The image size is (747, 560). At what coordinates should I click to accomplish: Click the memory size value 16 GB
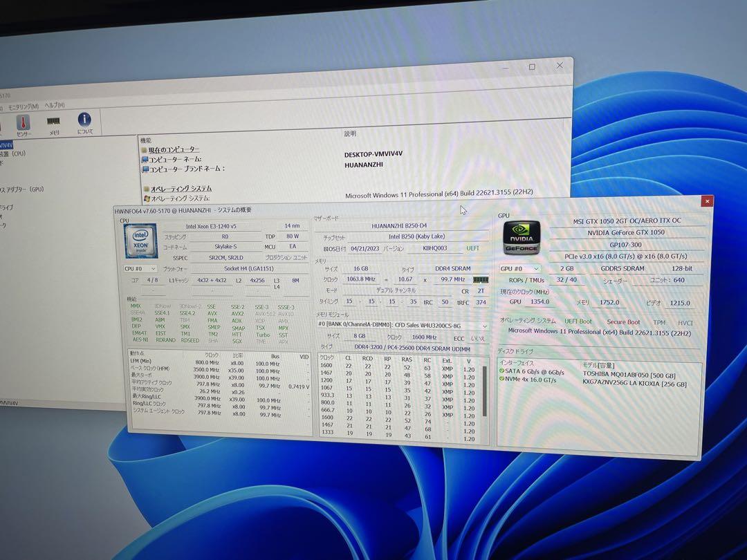coord(360,268)
